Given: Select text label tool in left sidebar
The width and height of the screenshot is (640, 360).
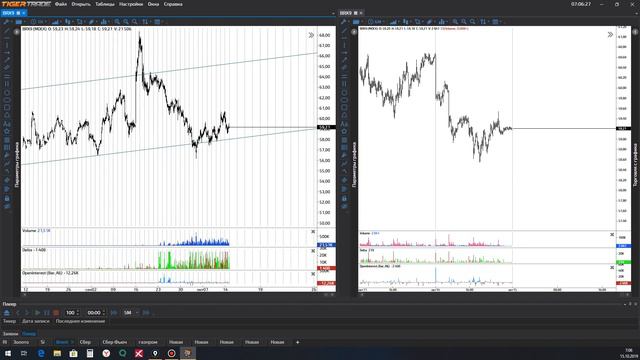Looking at the screenshot, I should pos(7,124).
